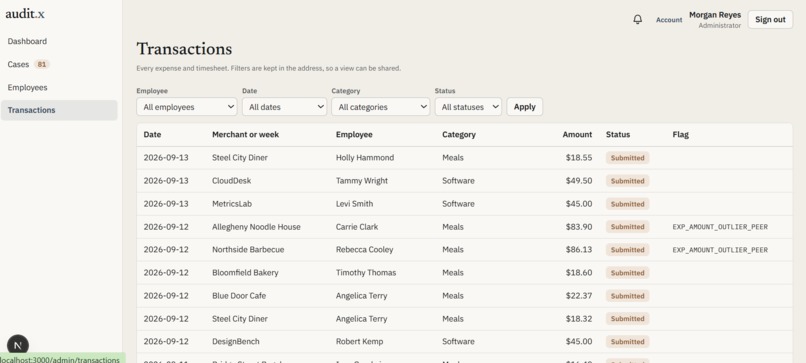Click the $22.37 amount
Screen dimensions: 806x363
click(579, 296)
